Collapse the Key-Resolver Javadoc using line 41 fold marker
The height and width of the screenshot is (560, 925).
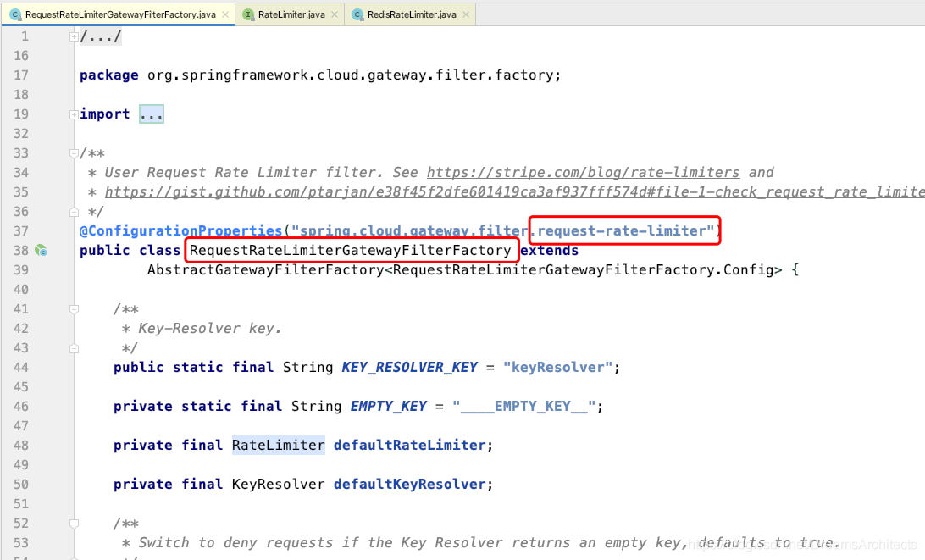(x=74, y=308)
